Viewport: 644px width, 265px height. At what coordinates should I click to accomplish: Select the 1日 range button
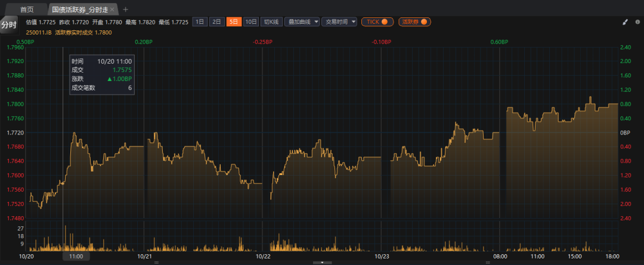pos(200,22)
